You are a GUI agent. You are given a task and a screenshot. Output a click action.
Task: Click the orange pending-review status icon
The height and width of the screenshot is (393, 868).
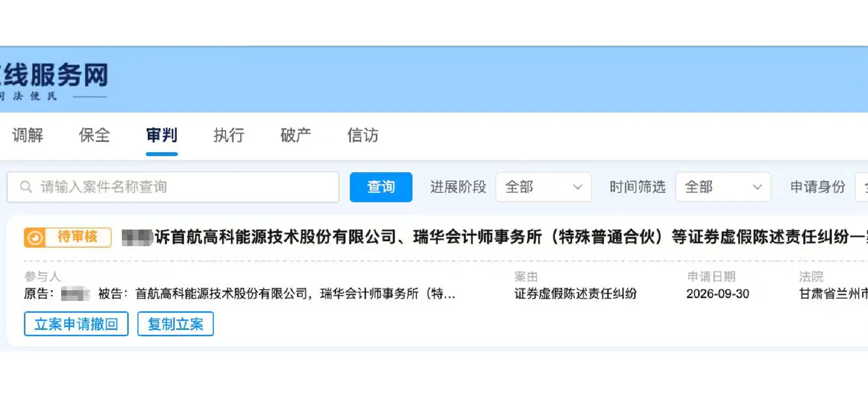tap(35, 238)
